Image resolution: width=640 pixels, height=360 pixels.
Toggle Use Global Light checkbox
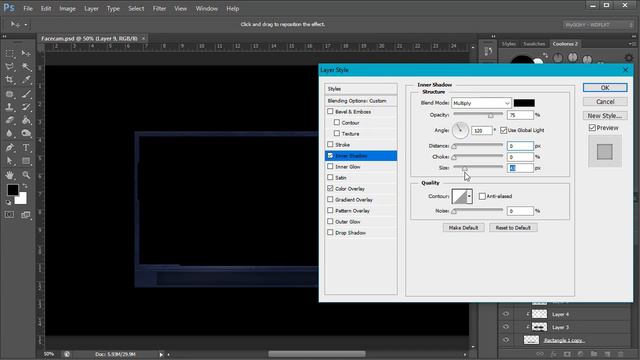503,130
